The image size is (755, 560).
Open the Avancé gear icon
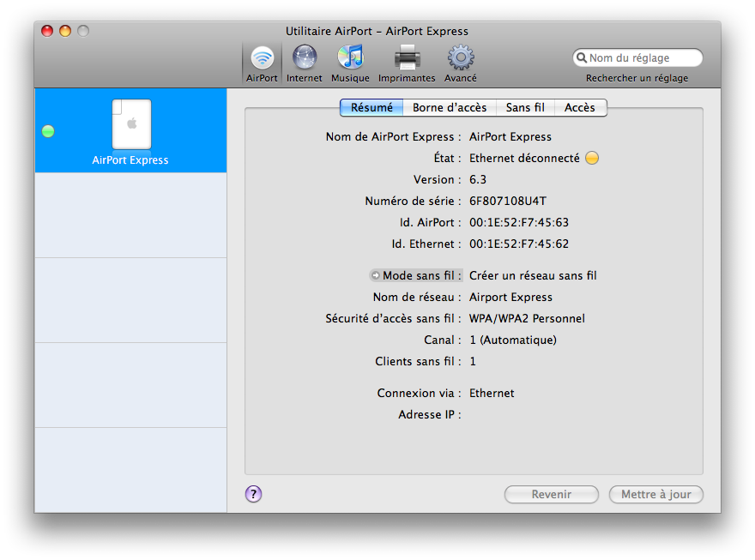(461, 57)
